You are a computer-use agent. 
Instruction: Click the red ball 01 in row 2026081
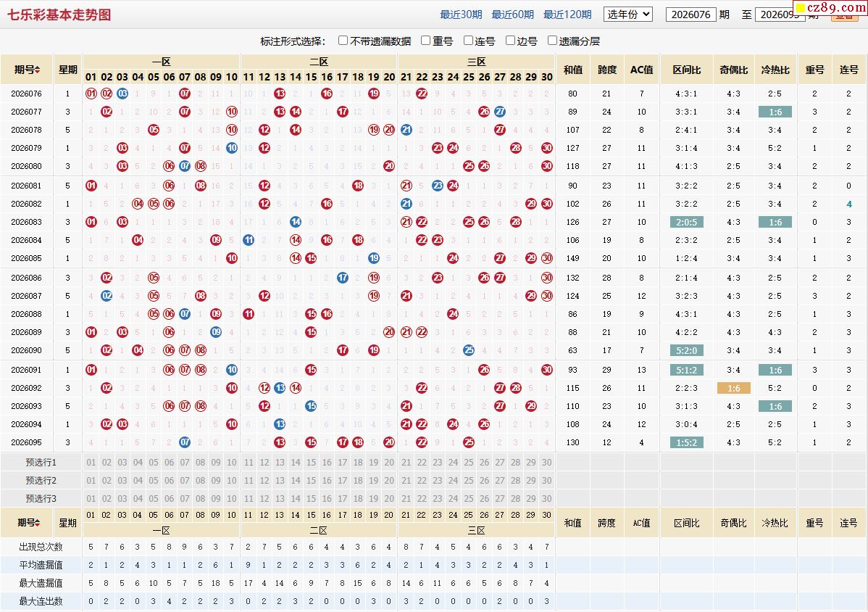pos(91,186)
